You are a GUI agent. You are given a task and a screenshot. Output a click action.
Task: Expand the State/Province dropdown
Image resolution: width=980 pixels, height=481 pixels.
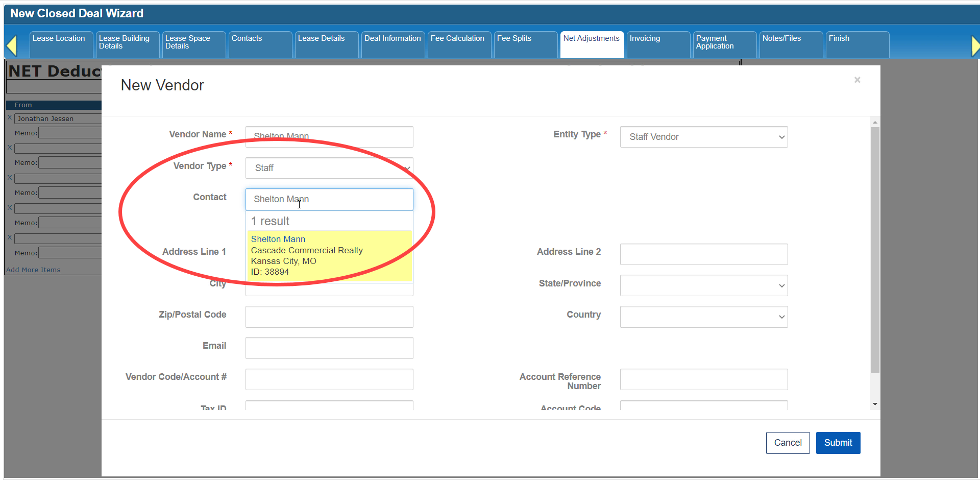(703, 285)
